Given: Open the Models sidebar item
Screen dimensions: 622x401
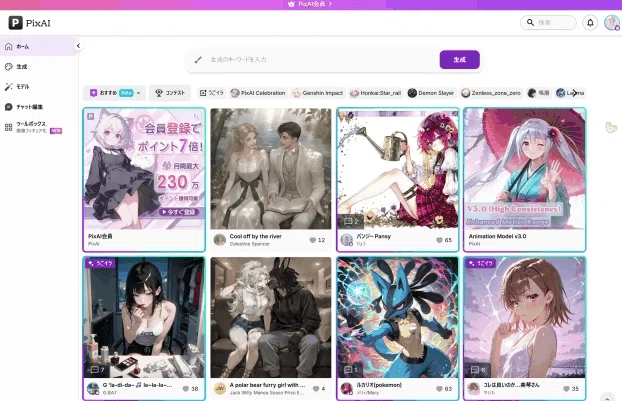Looking at the screenshot, I should tap(38, 86).
